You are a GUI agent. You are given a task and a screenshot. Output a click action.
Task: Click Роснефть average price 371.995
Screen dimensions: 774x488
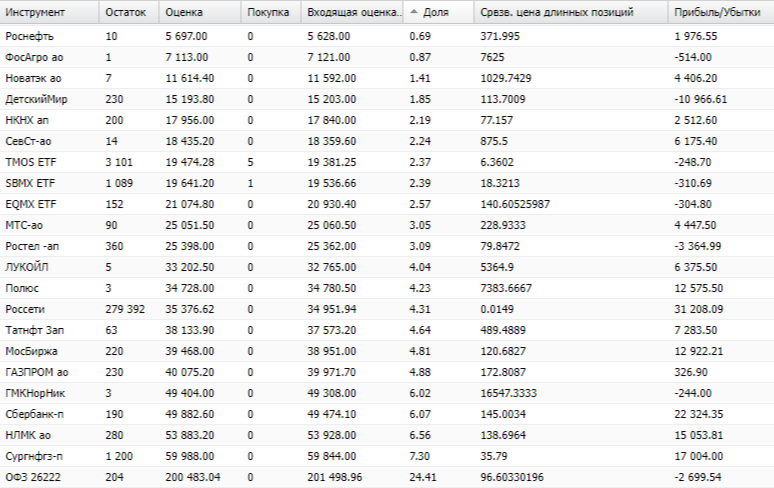pos(500,37)
